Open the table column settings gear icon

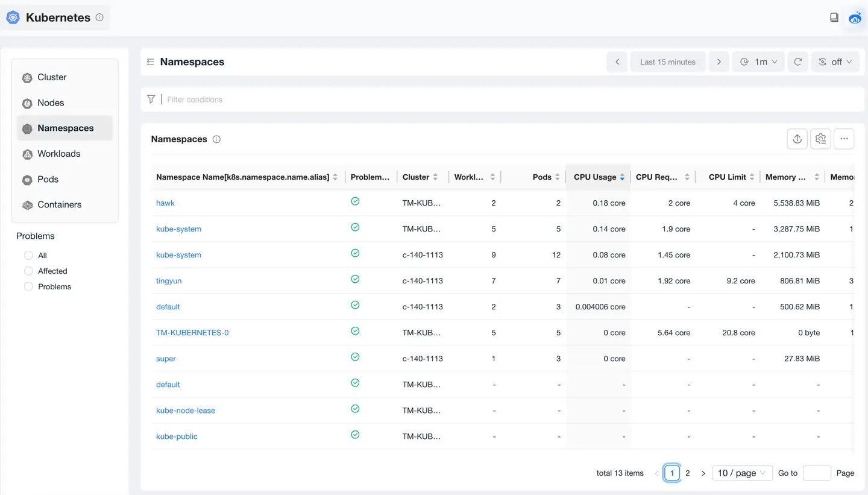tap(820, 139)
